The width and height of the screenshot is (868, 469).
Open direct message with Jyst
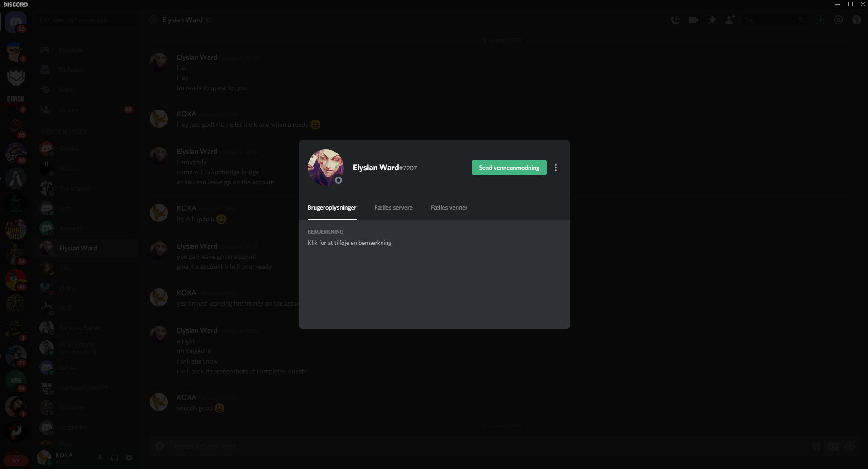tap(86, 208)
